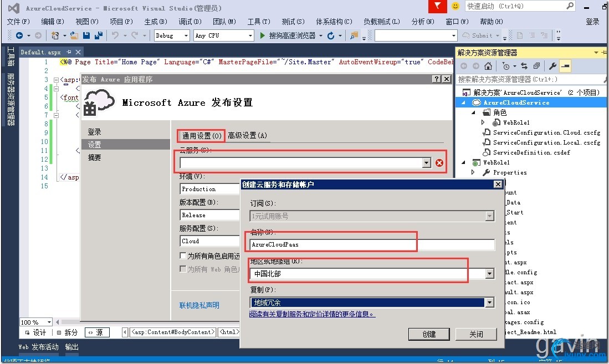Toggle the disabled Web Deploy for Web roles checkbox
This screenshot has height=364, width=609.
tap(183, 269)
